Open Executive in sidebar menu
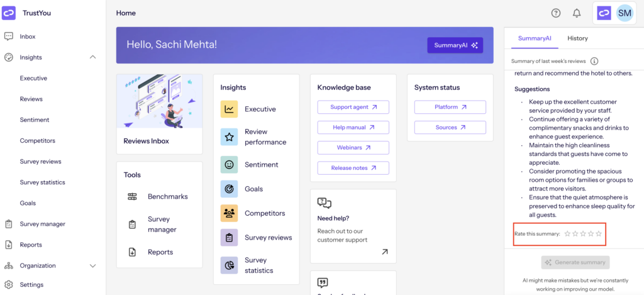Image resolution: width=644 pixels, height=295 pixels. [x=33, y=78]
